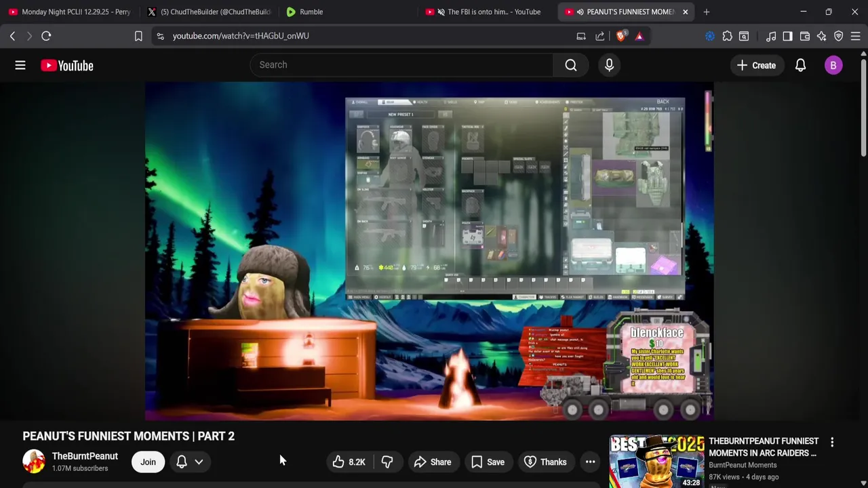This screenshot has width=868, height=488.
Task: Open YouTube notifications bell in the header
Action: (800, 65)
